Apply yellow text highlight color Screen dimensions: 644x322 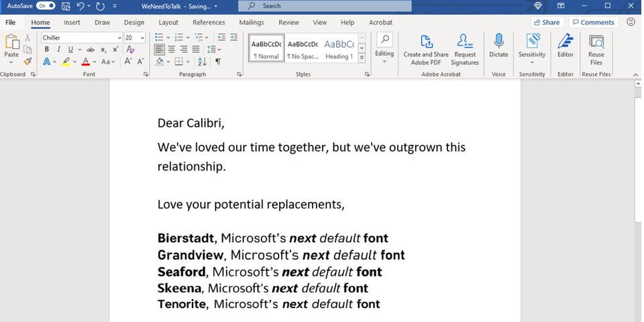pyautogui.click(x=66, y=62)
